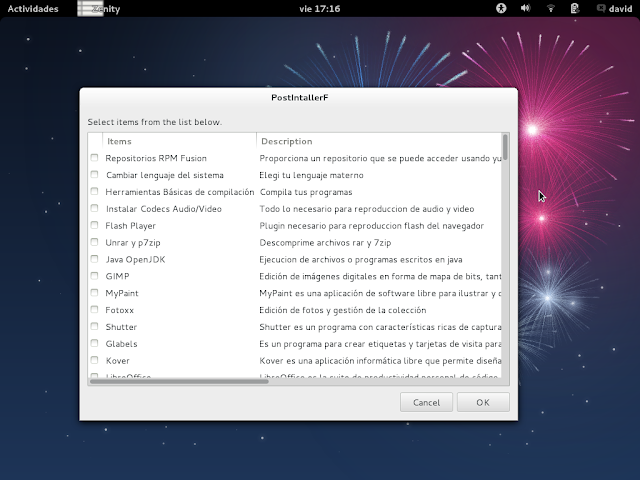Select the Repositorios RPM Fusion row text
This screenshot has width=640, height=480.
click(156, 158)
